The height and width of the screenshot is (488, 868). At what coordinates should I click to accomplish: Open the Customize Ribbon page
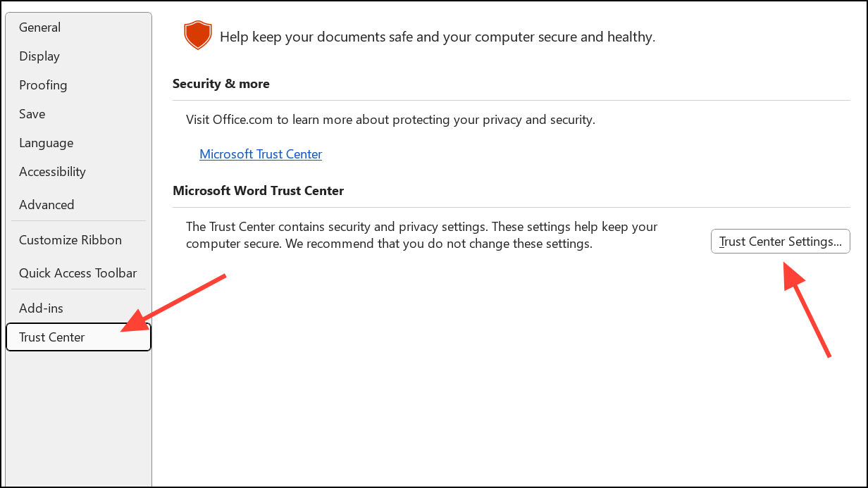(70, 239)
